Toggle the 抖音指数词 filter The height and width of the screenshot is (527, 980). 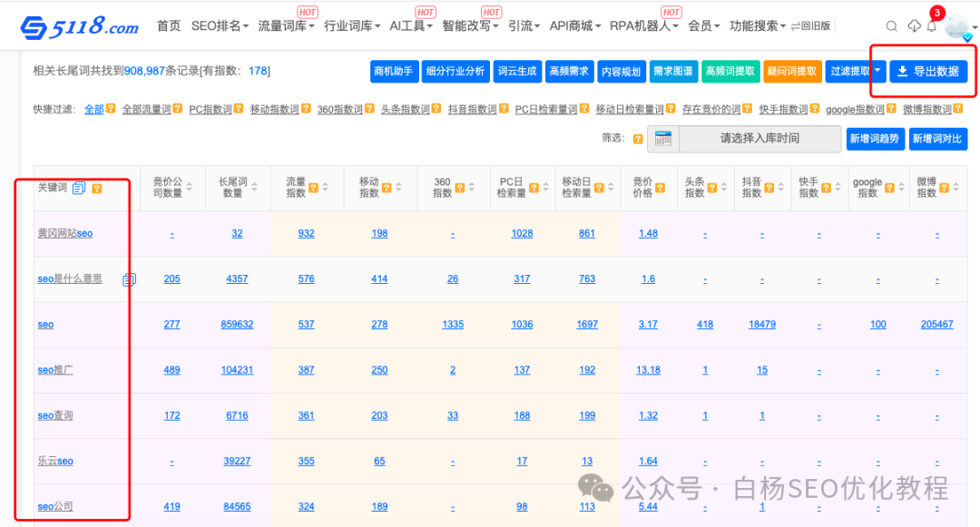coord(471,107)
